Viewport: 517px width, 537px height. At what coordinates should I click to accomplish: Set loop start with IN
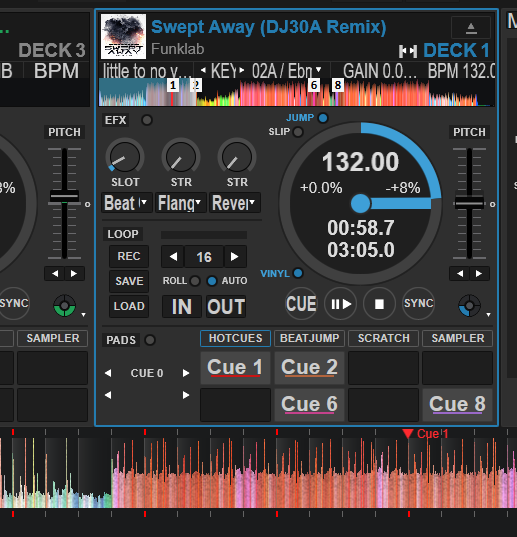click(x=182, y=307)
